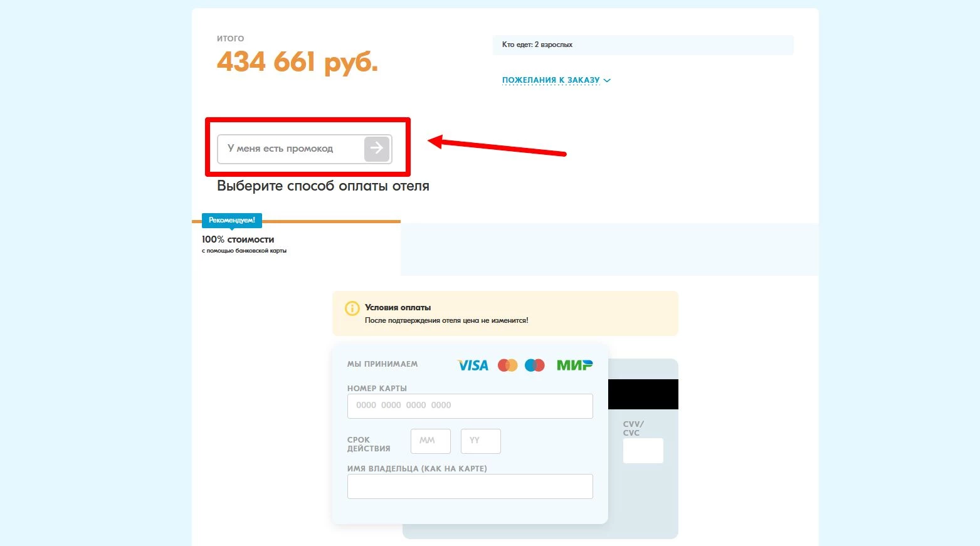Click the Рекомендуем! badge
Screen dimensions: 980x546
[x=232, y=220]
